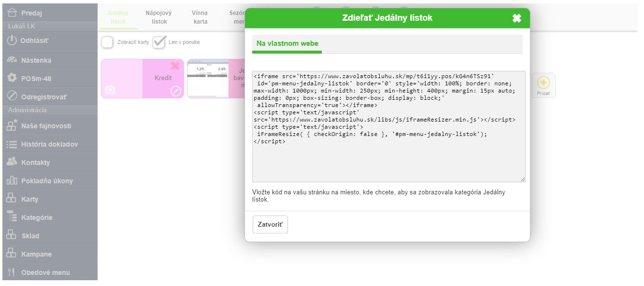Click the Zatvoriť button
Image resolution: width=644 pixels, height=286 pixels.
[270, 225]
